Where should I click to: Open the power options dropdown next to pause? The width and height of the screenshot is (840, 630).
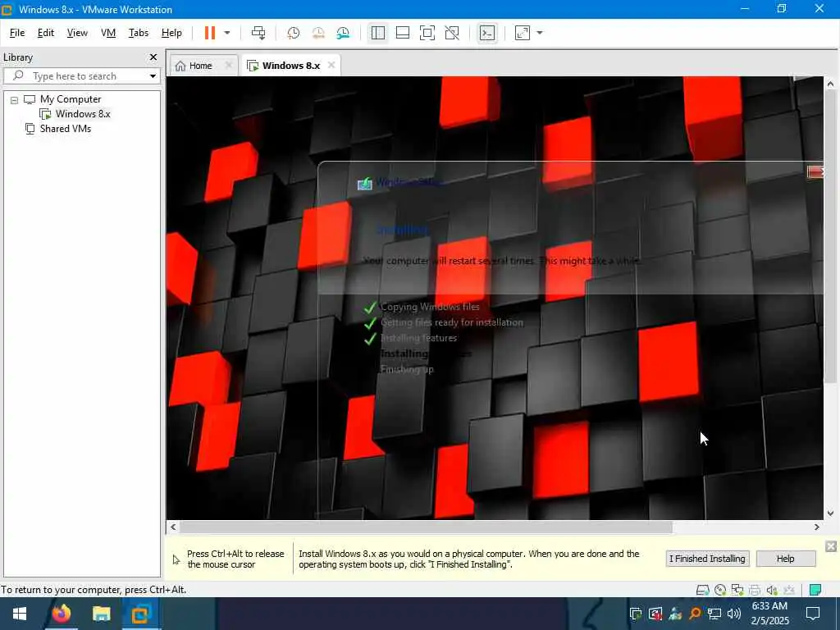click(x=227, y=33)
